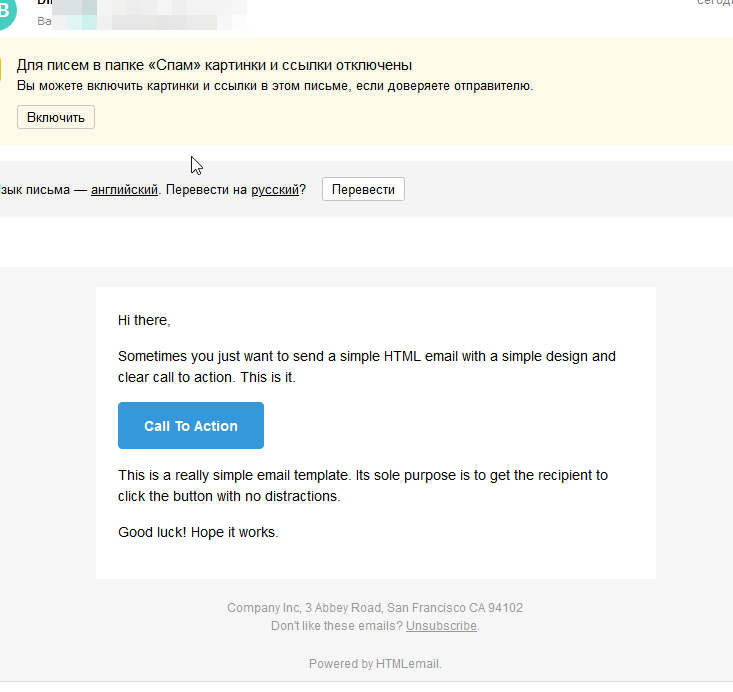Click the 'Hi there,' greeting line
Viewport: 733px width, 692px height.
coord(144,320)
